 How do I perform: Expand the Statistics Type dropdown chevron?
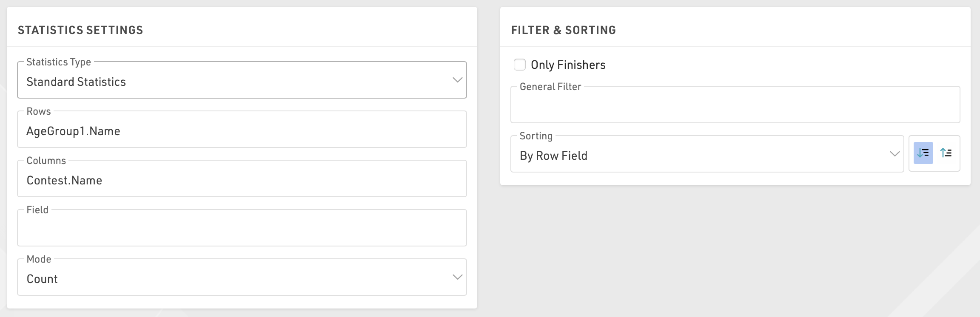coord(457,80)
